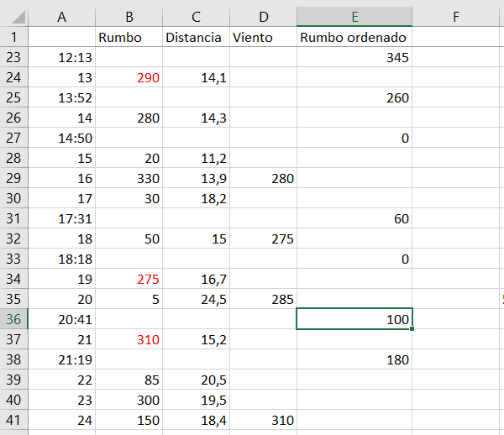This screenshot has height=435, width=504.
Task: Select row 36 header
Action: tap(13, 319)
